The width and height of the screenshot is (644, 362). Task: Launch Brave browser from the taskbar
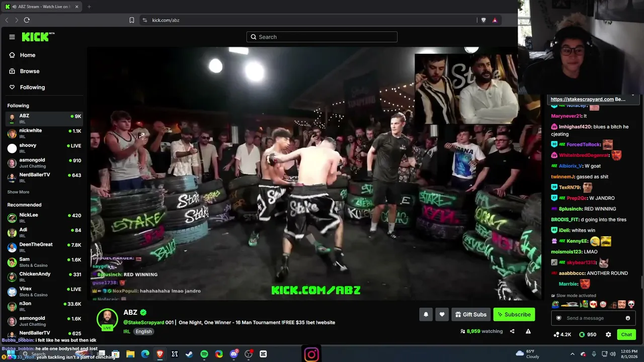point(160,354)
